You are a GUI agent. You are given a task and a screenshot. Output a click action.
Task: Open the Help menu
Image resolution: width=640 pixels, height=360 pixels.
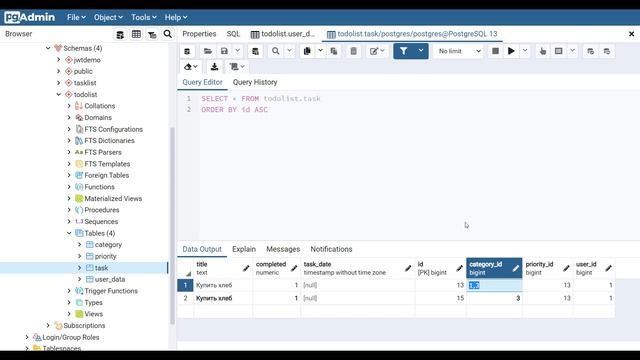pyautogui.click(x=176, y=17)
